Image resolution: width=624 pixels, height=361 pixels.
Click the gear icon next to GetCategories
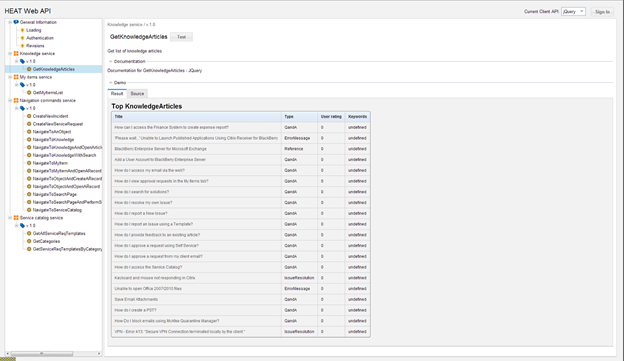click(x=29, y=241)
